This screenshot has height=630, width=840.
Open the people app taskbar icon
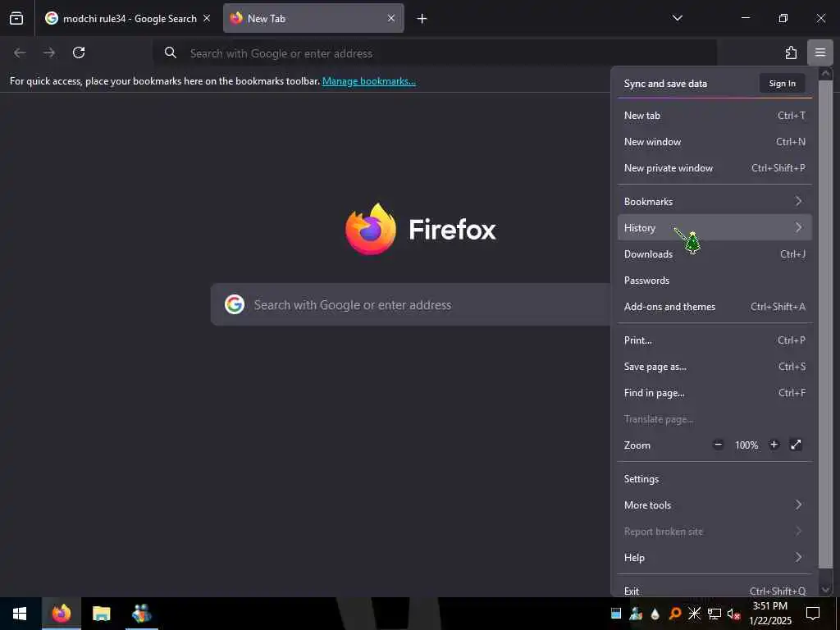coord(141,614)
